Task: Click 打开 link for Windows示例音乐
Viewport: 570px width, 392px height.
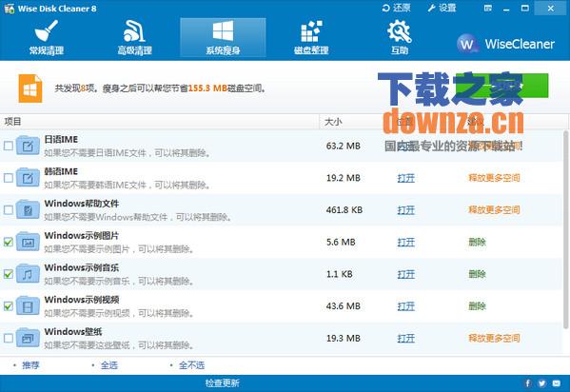Action: 406,274
